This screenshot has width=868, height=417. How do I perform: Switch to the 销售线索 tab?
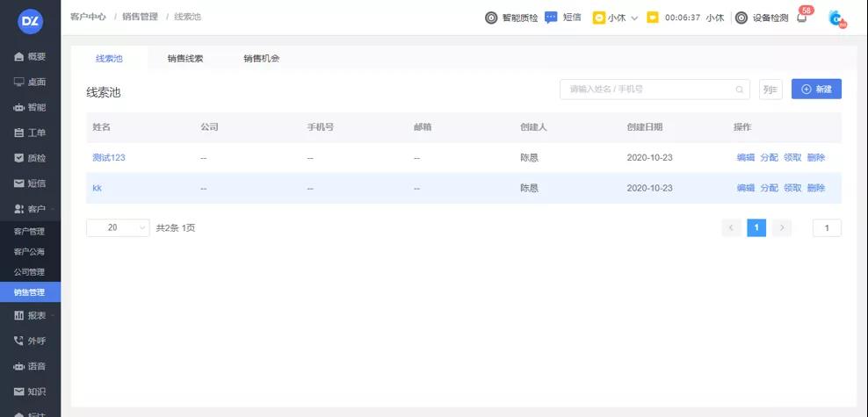(185, 59)
